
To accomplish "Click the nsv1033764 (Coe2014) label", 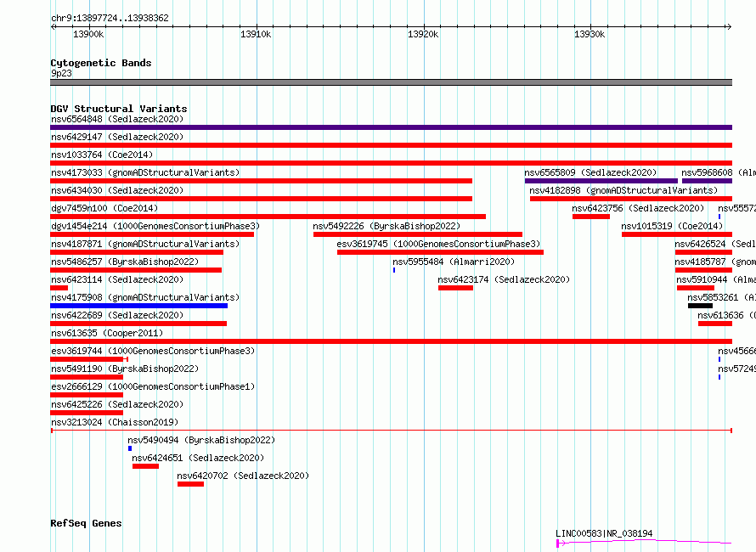I will [102, 155].
